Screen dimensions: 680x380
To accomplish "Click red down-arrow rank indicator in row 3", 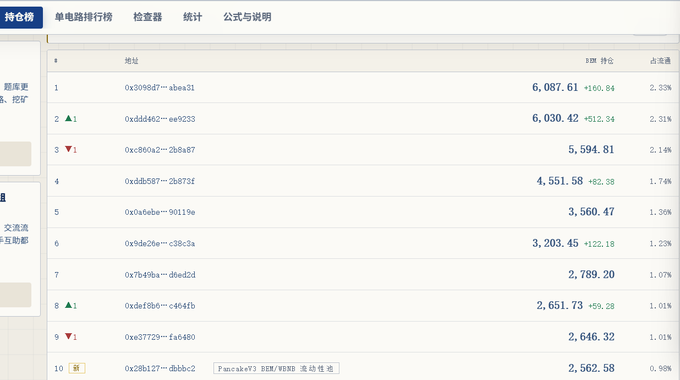I will pyautogui.click(x=71, y=150).
